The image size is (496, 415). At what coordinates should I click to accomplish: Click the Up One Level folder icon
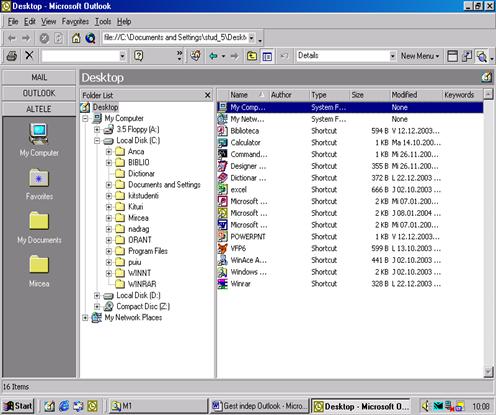point(252,56)
